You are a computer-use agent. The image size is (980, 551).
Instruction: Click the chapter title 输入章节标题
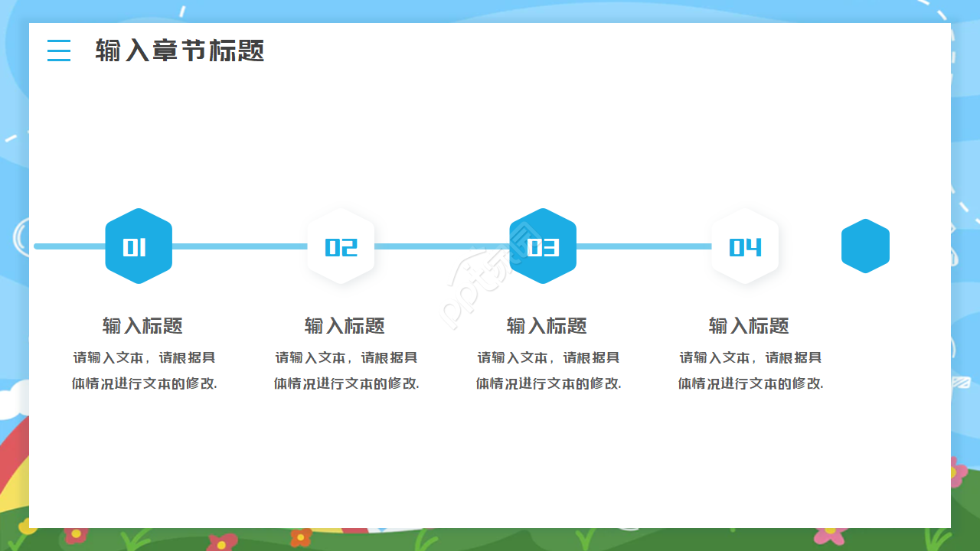(x=180, y=51)
